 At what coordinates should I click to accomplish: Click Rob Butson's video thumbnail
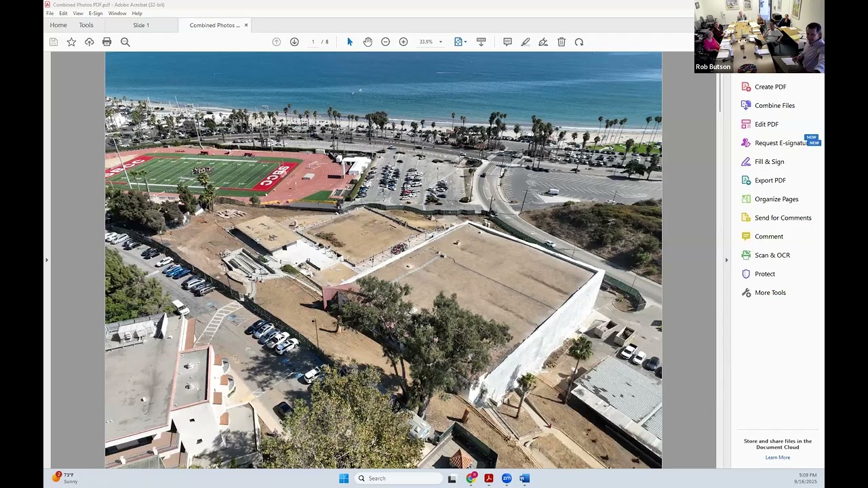coord(759,37)
